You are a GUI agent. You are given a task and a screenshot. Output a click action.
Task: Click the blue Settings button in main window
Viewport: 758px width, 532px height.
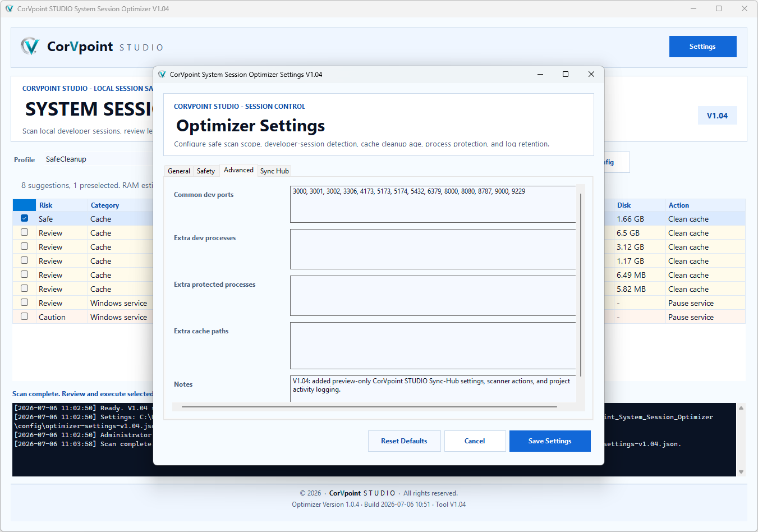click(x=702, y=47)
